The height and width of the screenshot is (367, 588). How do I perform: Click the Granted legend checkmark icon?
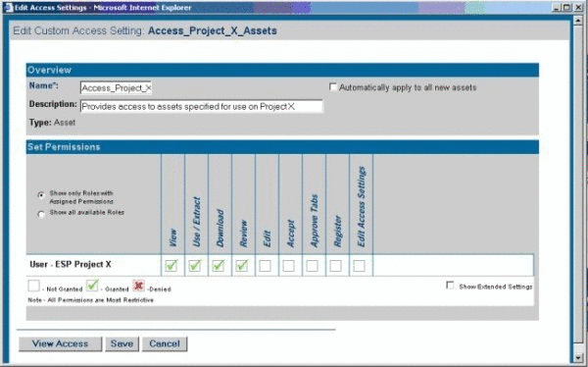click(x=92, y=286)
